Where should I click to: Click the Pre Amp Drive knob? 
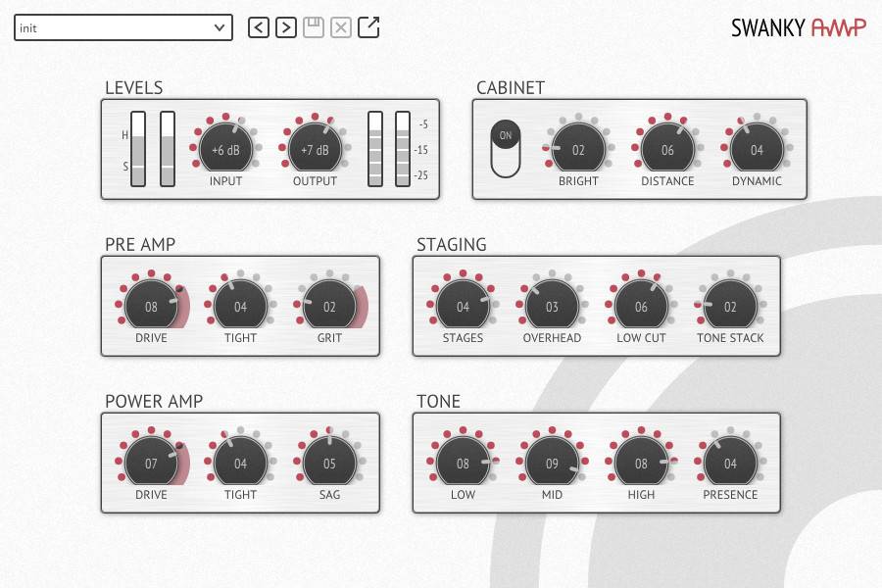pyautogui.click(x=151, y=307)
